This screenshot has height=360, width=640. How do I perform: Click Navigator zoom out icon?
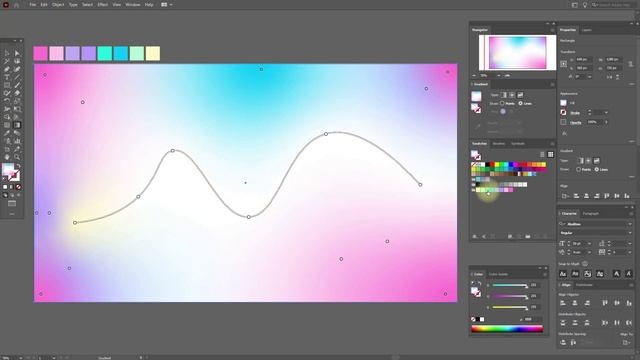click(x=474, y=76)
